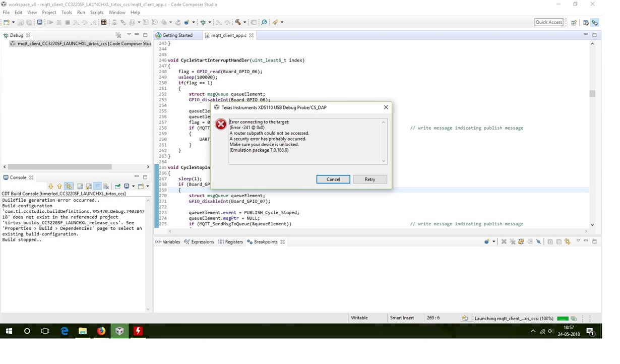Click the Build hammer toolbar icon
The width and height of the screenshot is (620, 364).
(237, 22)
